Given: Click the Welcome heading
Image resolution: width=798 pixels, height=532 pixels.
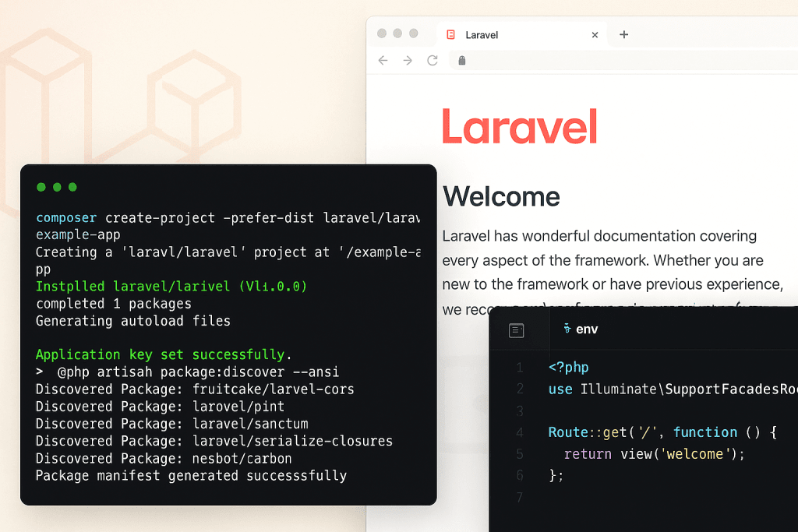Looking at the screenshot, I should pyautogui.click(x=501, y=197).
